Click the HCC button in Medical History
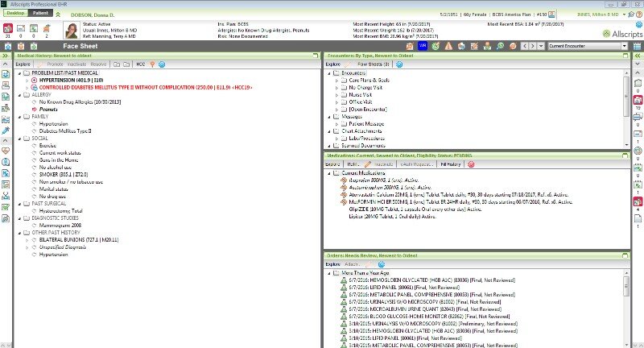The width and height of the screenshot is (644, 348). click(141, 63)
